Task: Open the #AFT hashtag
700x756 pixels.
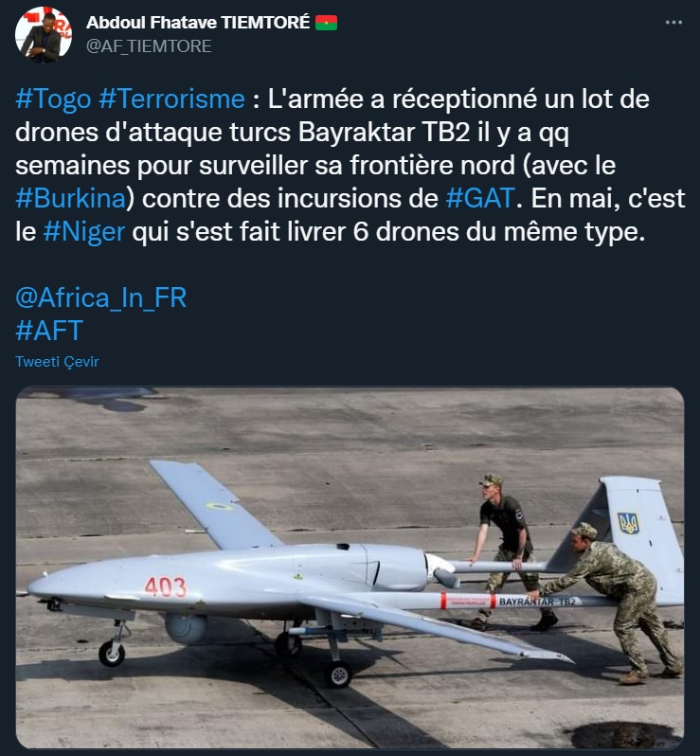Action: pos(49,331)
